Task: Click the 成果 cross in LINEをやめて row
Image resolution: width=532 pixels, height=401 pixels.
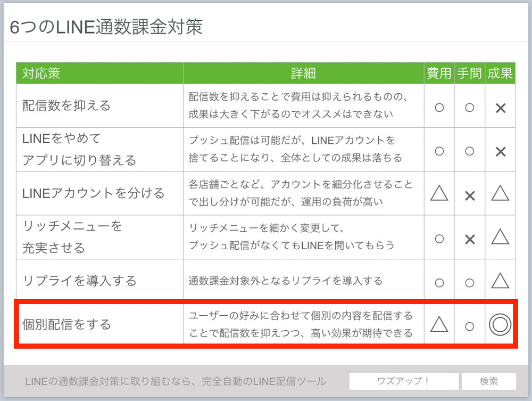Action: pos(501,152)
